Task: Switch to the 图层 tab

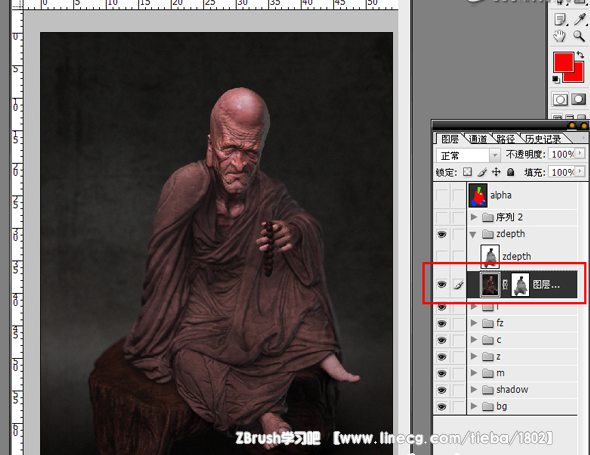Action: [450, 139]
